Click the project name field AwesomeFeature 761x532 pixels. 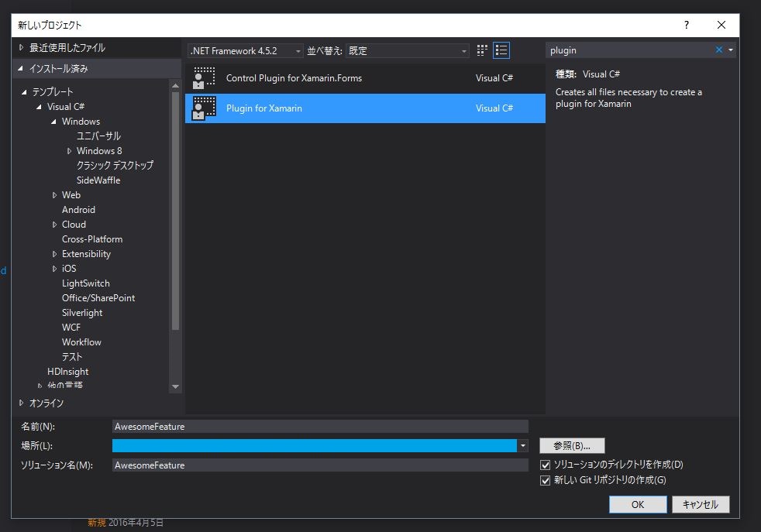click(x=320, y=427)
